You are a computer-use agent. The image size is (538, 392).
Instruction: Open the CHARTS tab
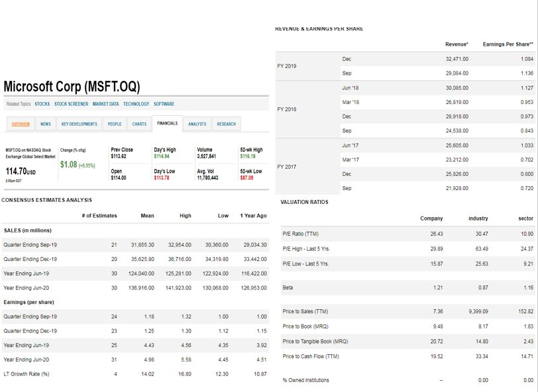[x=138, y=123]
